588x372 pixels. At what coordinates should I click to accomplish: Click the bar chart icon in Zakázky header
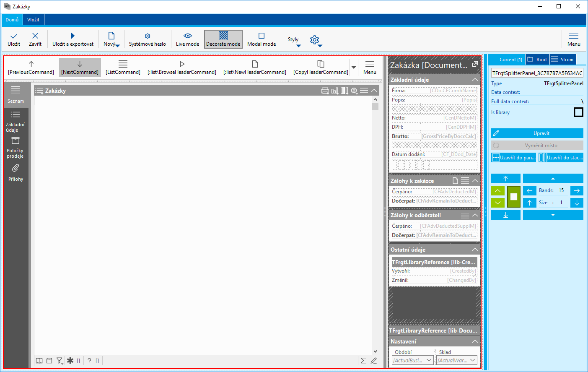point(334,91)
